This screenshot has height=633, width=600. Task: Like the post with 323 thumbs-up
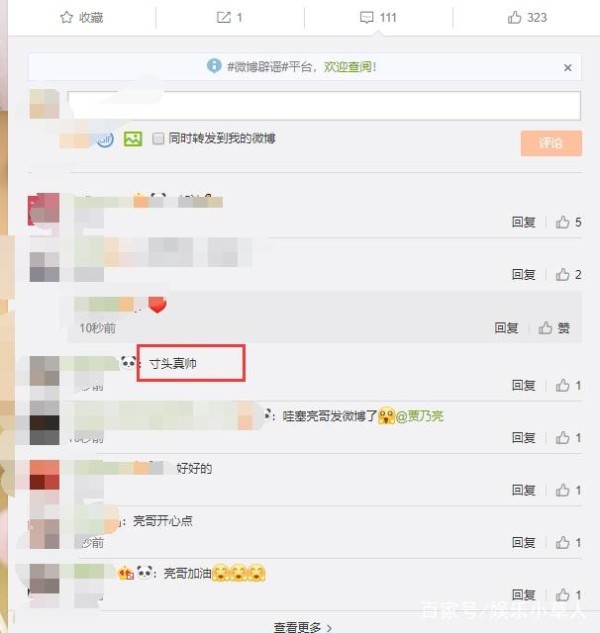pos(527,17)
